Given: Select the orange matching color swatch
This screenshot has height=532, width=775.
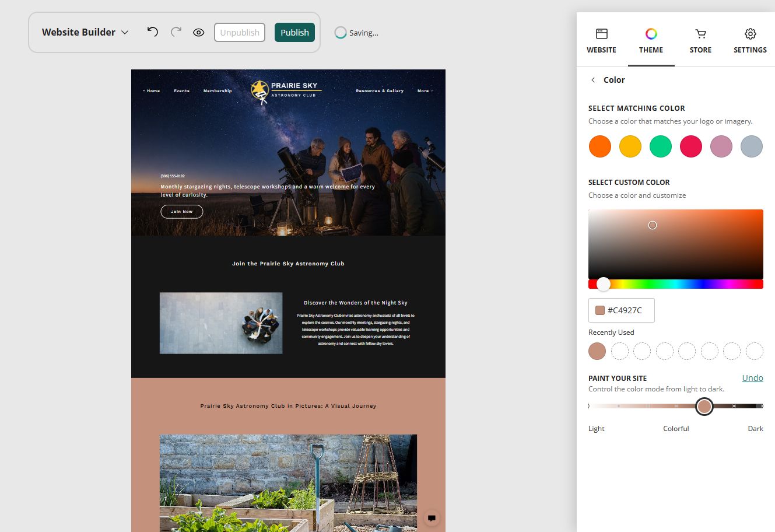Looking at the screenshot, I should (599, 146).
